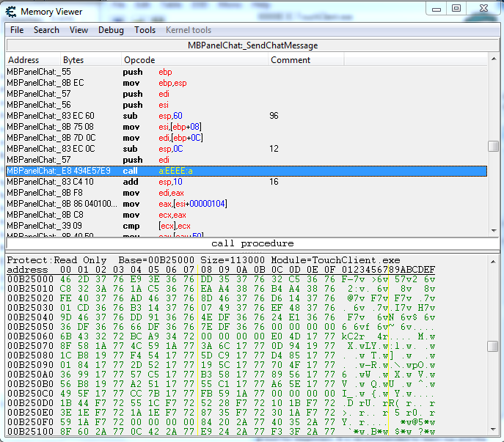Select the highlighted call instruction row

point(220,171)
